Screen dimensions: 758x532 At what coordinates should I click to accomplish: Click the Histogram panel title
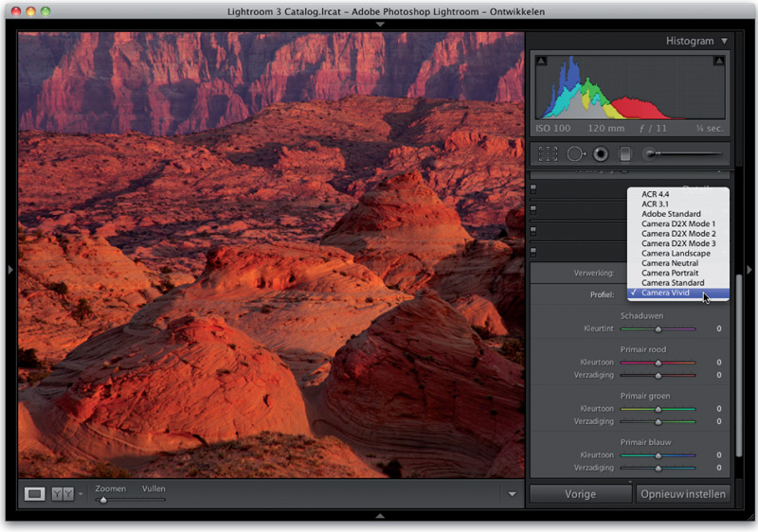[x=690, y=41]
